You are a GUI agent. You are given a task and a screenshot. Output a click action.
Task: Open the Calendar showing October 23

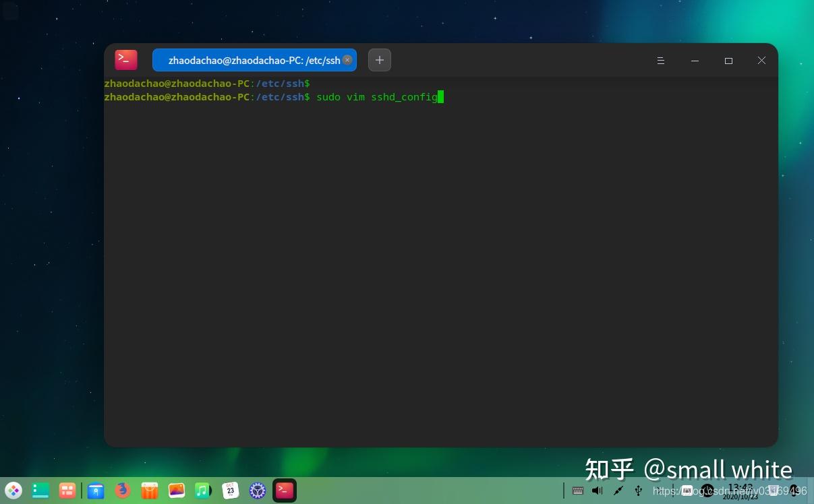point(230,490)
